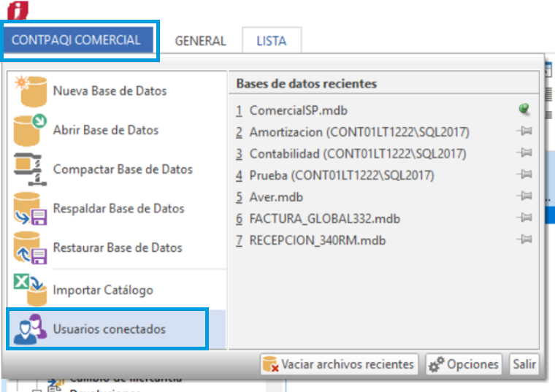Click the Salir button

click(524, 364)
